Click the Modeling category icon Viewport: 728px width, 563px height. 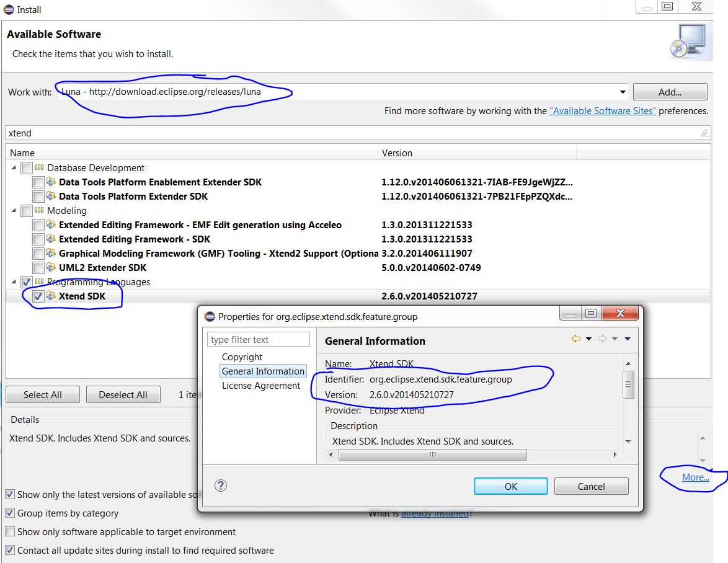39,210
